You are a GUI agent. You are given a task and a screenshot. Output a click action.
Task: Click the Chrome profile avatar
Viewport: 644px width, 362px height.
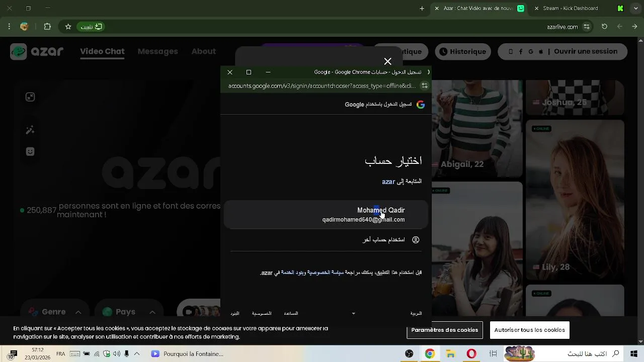point(24,27)
